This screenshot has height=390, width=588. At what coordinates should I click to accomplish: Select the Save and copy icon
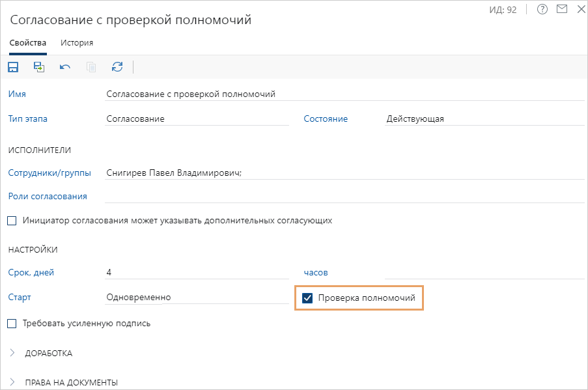(x=38, y=67)
